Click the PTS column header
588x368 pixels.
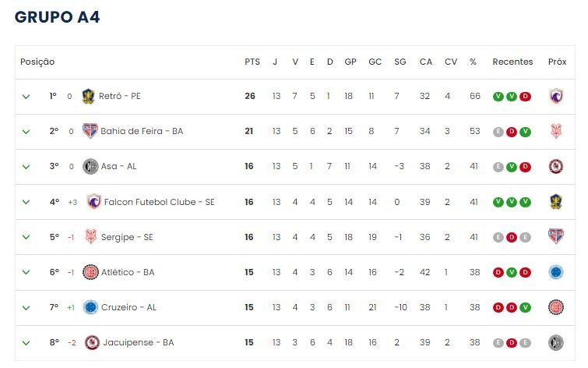(x=252, y=62)
